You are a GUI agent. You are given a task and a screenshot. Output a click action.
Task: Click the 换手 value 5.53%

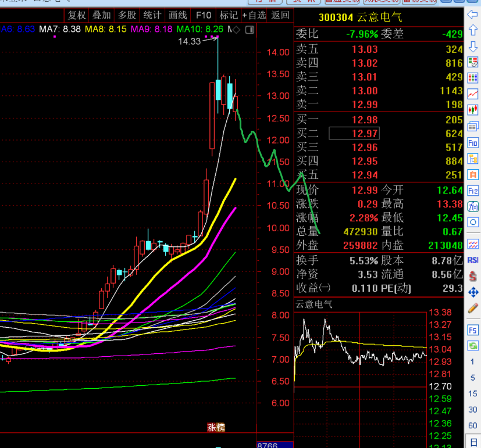364,261
